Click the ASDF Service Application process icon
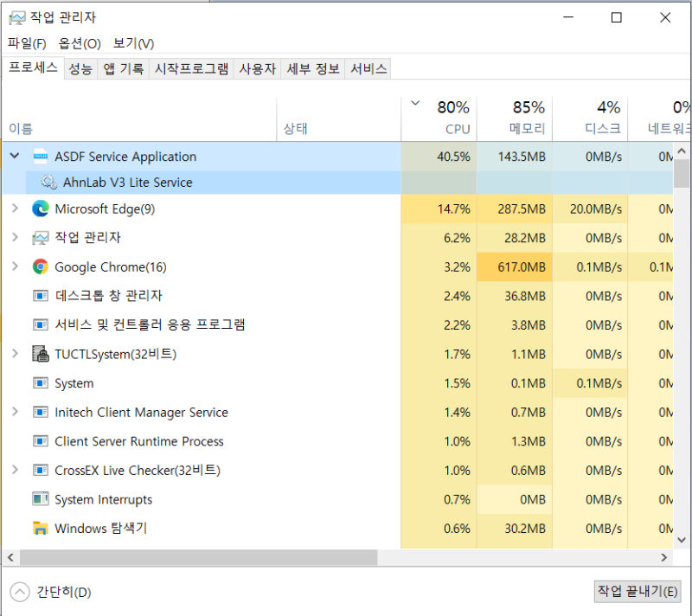The height and width of the screenshot is (616, 692). (41, 157)
